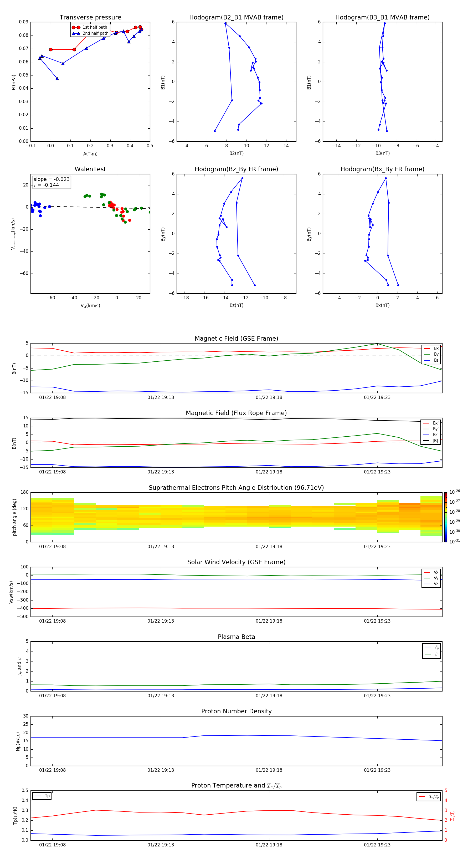Click the 'Magnetic Field (Flux Rope Frame)' title
This screenshot has height=868, width=473.
[x=236, y=413]
